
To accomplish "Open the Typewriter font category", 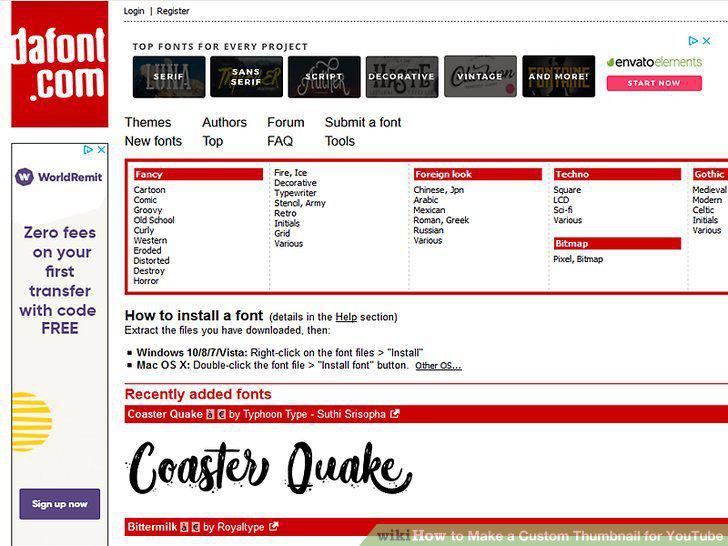I will (295, 193).
